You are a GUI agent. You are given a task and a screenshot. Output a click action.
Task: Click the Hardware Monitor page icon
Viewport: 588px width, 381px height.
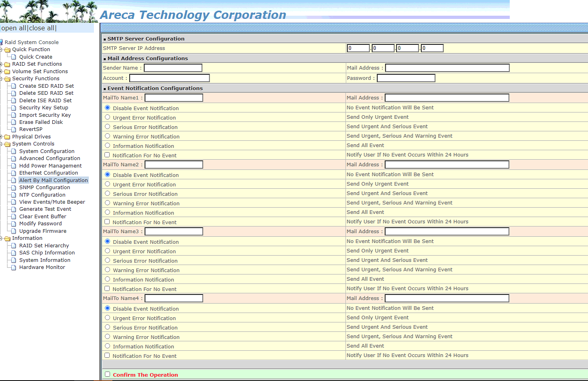pos(14,267)
